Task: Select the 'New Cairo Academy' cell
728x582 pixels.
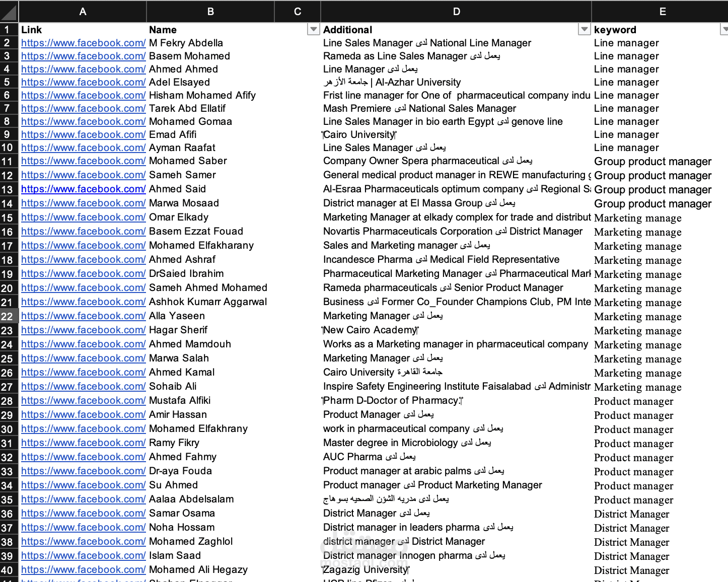Action: coord(456,330)
